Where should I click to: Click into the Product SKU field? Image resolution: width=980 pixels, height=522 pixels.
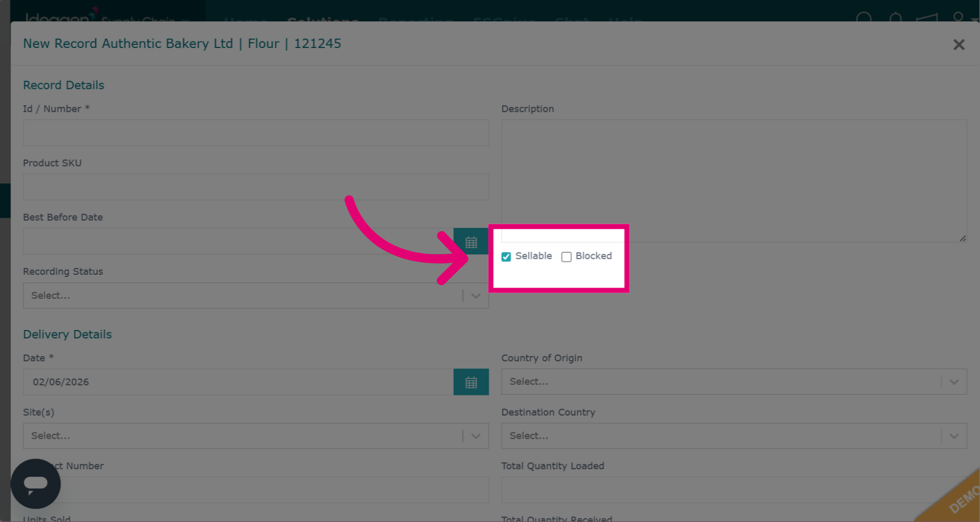click(x=256, y=187)
